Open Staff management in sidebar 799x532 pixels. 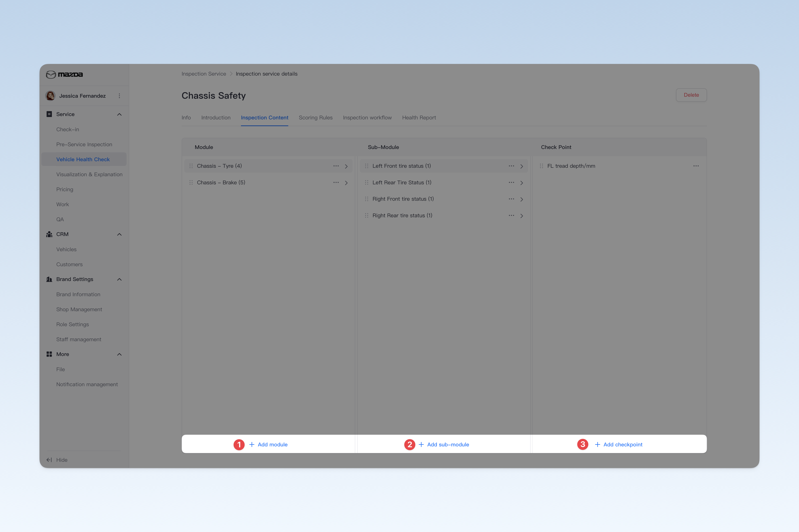click(79, 339)
